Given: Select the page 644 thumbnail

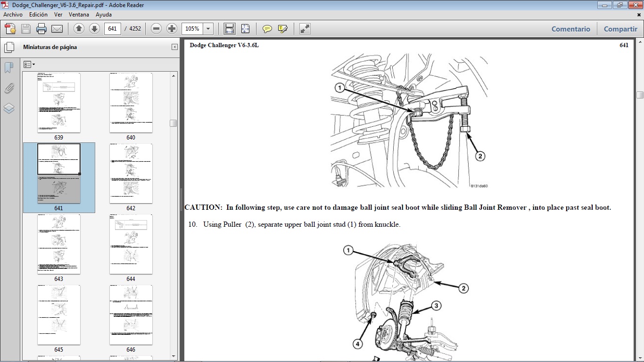Looking at the screenshot, I should tap(131, 244).
